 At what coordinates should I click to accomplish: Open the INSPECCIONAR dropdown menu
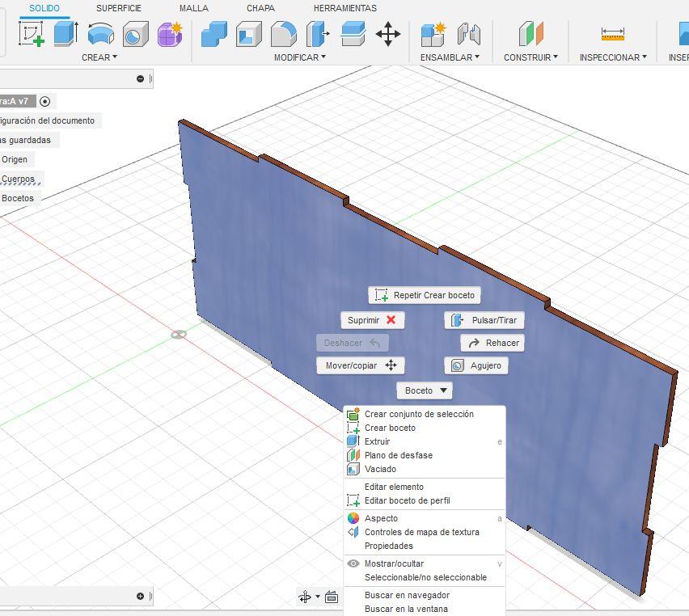613,57
